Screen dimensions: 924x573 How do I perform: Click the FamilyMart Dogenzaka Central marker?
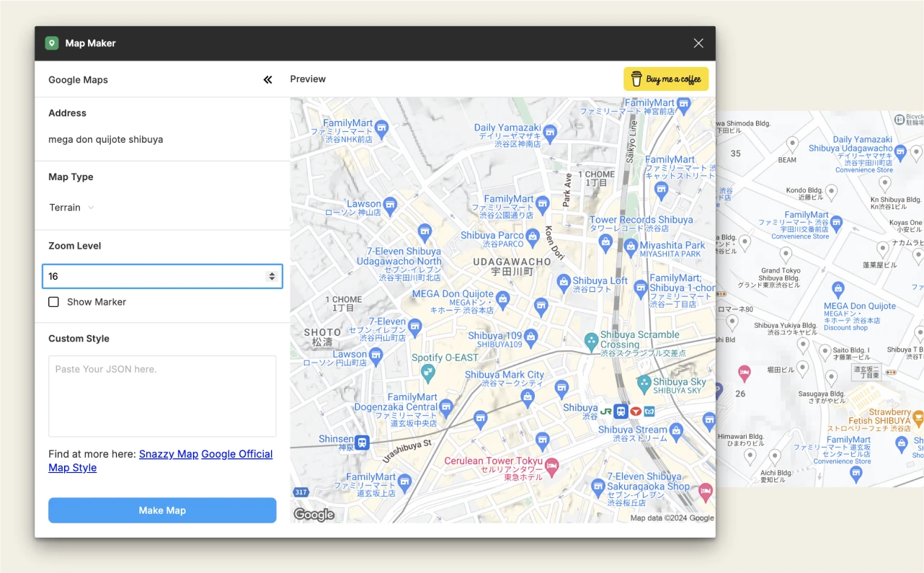[447, 407]
